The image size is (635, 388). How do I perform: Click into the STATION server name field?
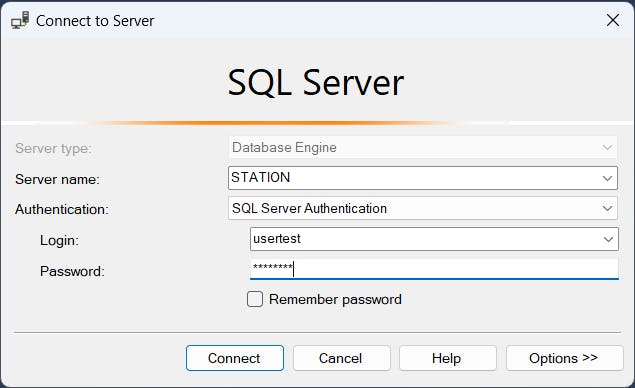(x=414, y=178)
